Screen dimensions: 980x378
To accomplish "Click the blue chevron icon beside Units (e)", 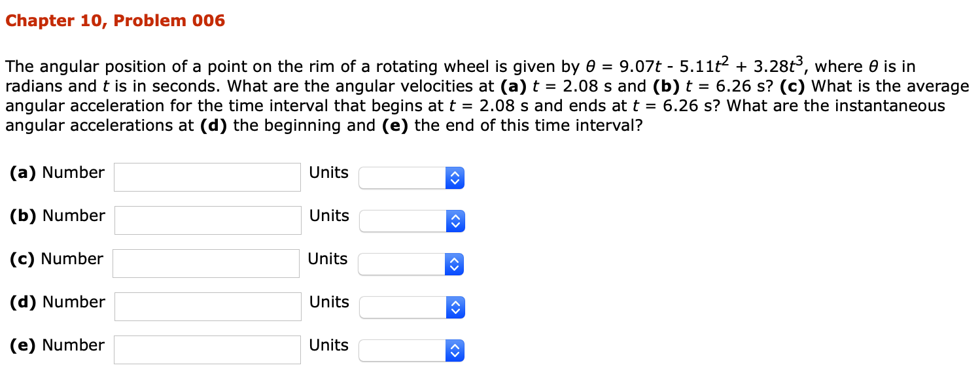I will coord(456,351).
